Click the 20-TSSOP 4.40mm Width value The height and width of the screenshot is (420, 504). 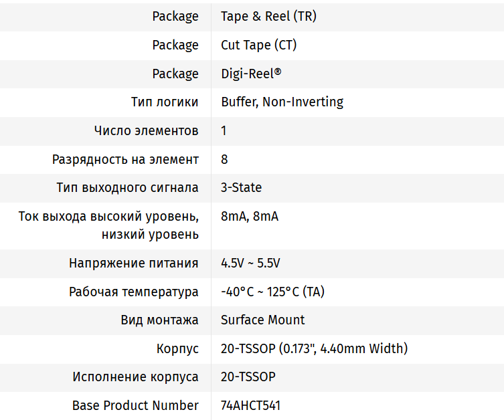click(314, 348)
